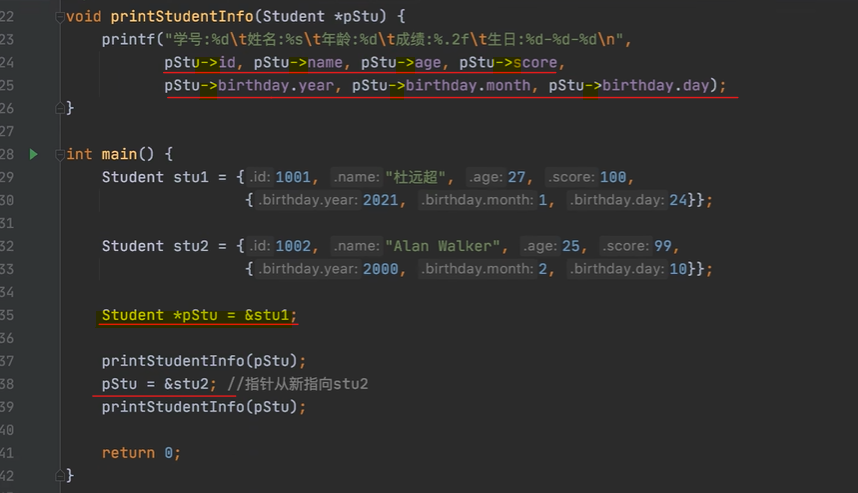This screenshot has width=858, height=493.
Task: Click the score value 100
Action: coord(613,177)
